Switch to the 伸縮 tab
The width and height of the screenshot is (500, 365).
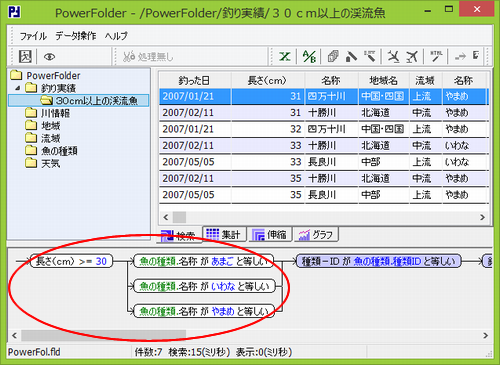tap(270, 234)
